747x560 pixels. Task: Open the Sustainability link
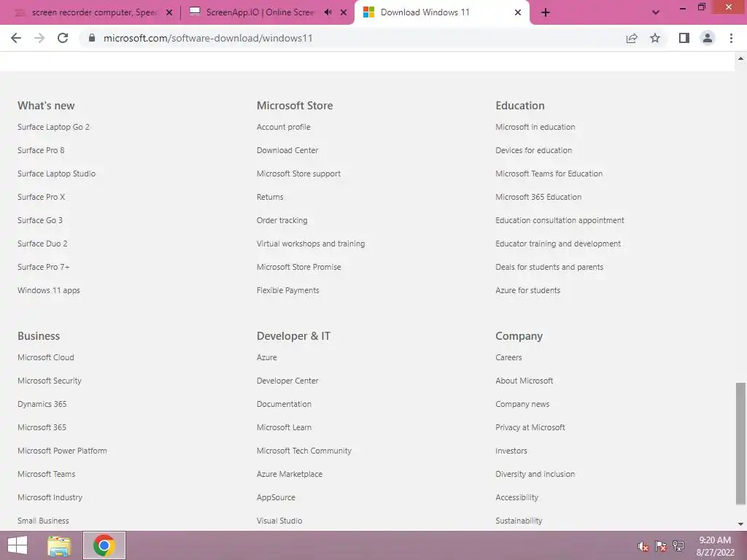click(519, 521)
